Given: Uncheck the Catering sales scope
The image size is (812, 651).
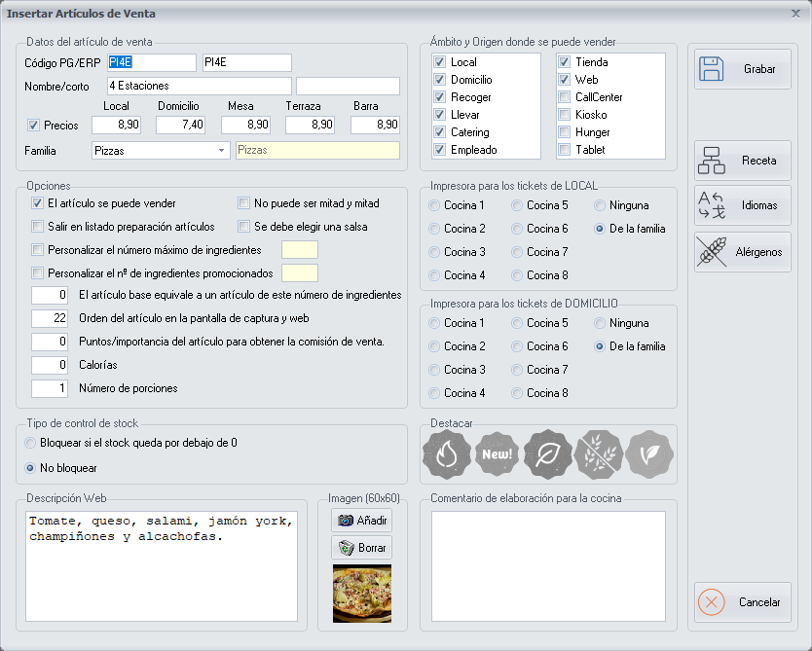Looking at the screenshot, I should point(439,132).
